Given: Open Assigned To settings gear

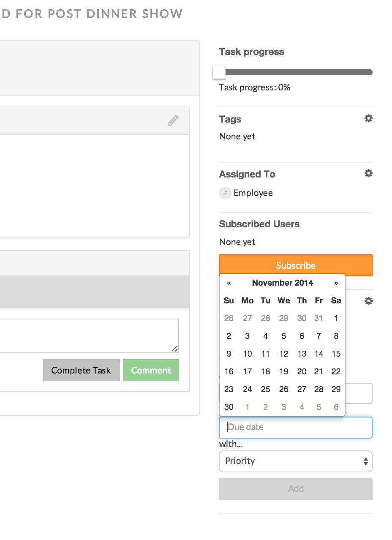Looking at the screenshot, I should click(x=368, y=174).
